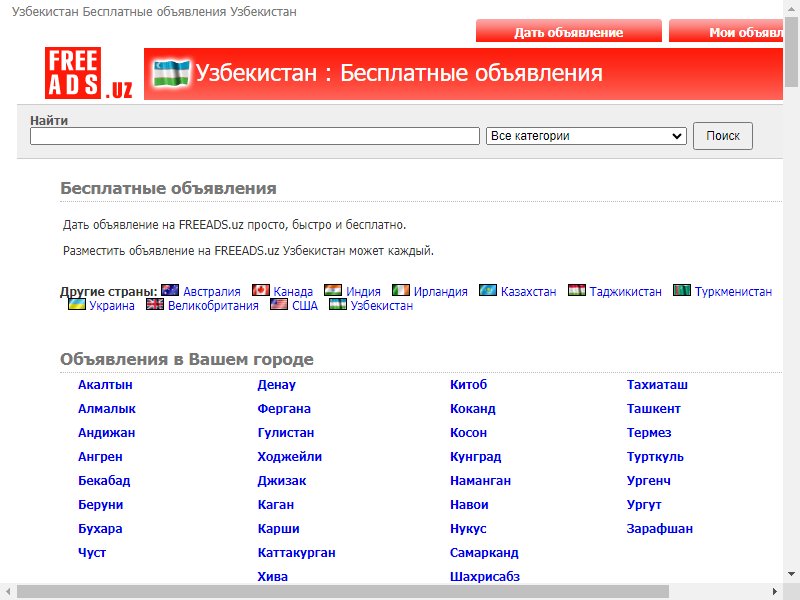The height and width of the screenshot is (600, 800).
Task: Open the Индия country link
Action: point(363,292)
